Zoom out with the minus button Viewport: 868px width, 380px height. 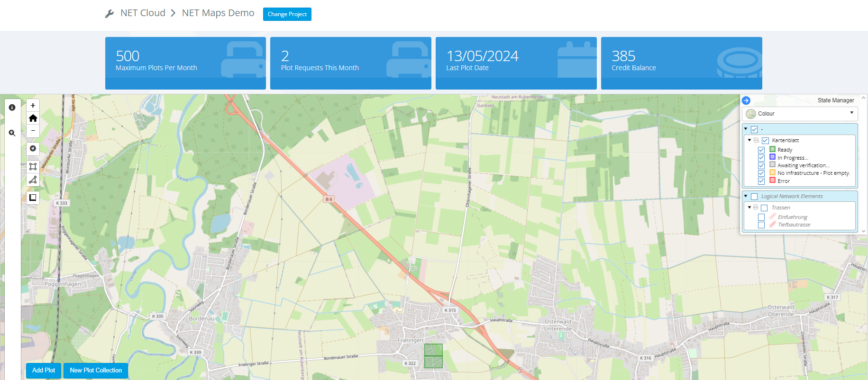33,130
